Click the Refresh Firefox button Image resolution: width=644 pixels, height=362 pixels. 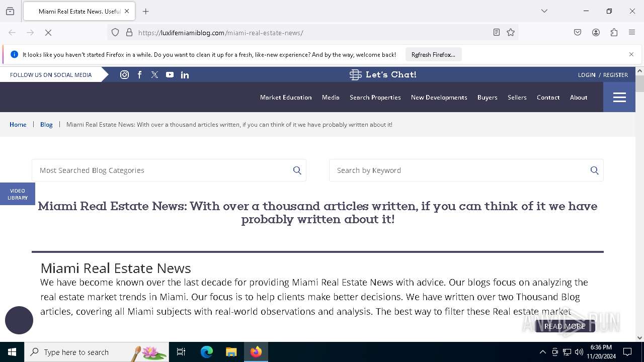click(x=433, y=54)
